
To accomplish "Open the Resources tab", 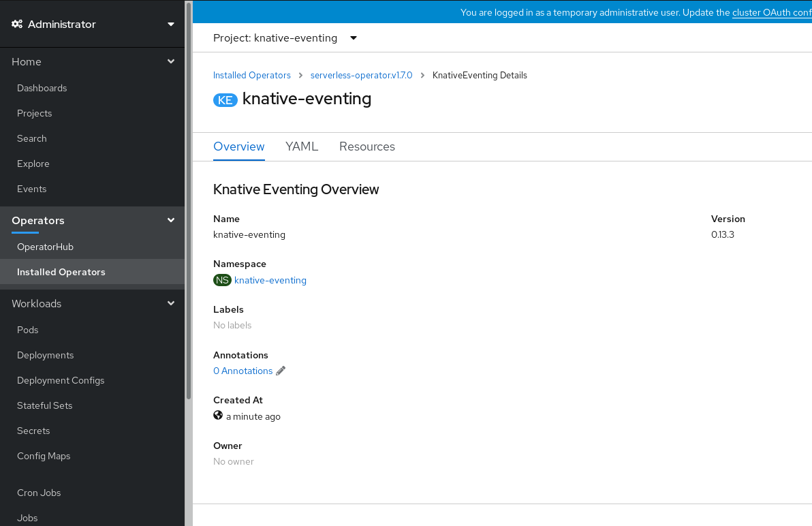I will click(367, 146).
